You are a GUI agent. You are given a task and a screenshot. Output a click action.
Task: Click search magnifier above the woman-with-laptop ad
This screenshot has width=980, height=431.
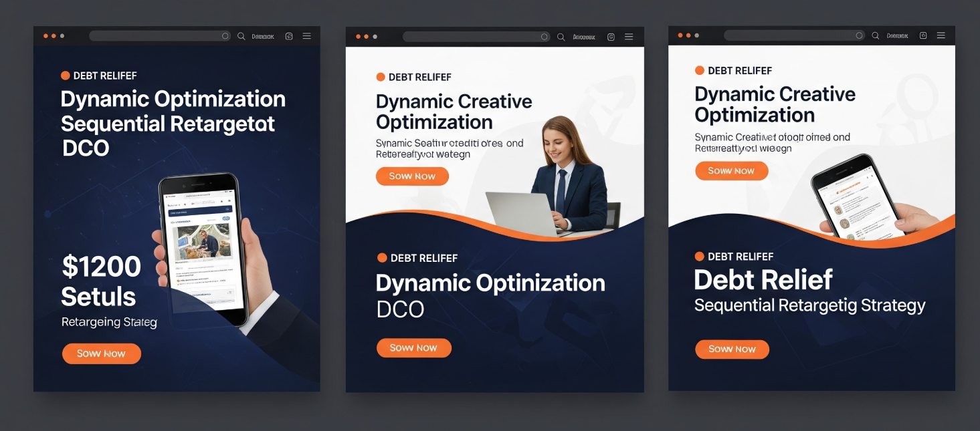(561, 37)
